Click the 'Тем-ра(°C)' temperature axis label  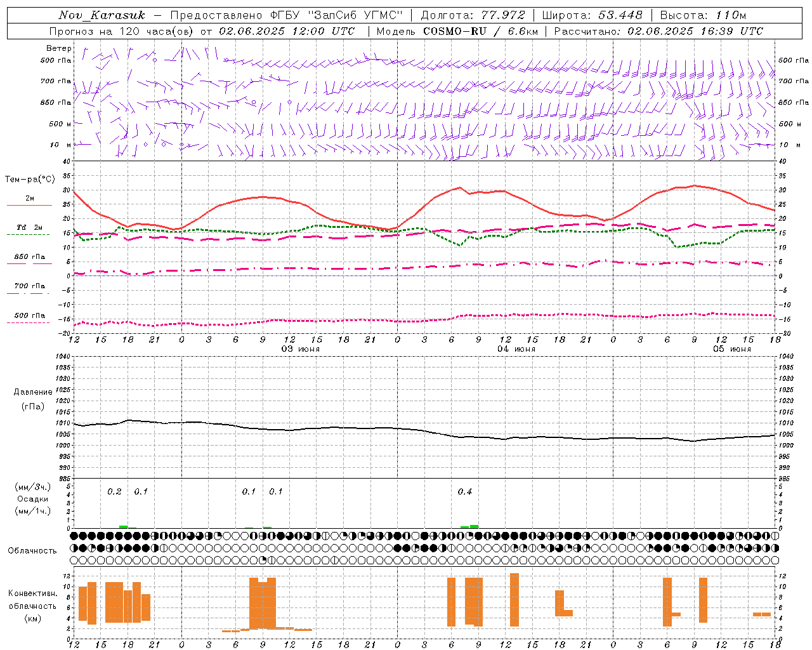pyautogui.click(x=30, y=180)
